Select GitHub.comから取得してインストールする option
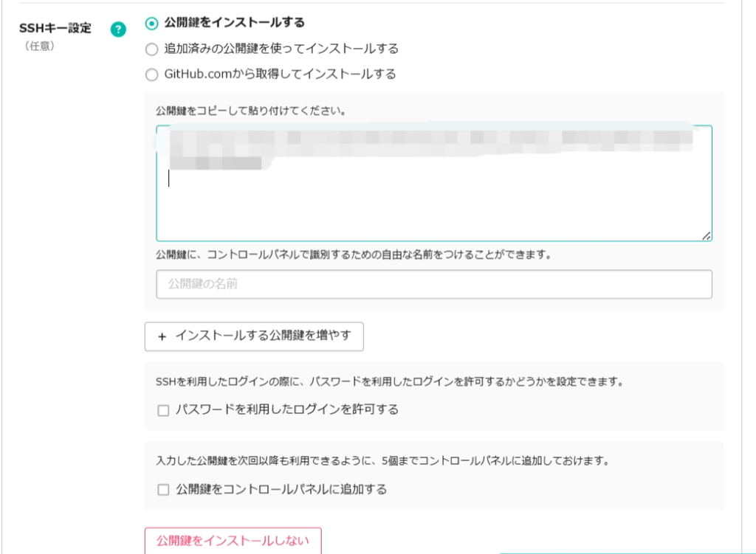Viewport: 756px width, 554px height. click(x=151, y=74)
